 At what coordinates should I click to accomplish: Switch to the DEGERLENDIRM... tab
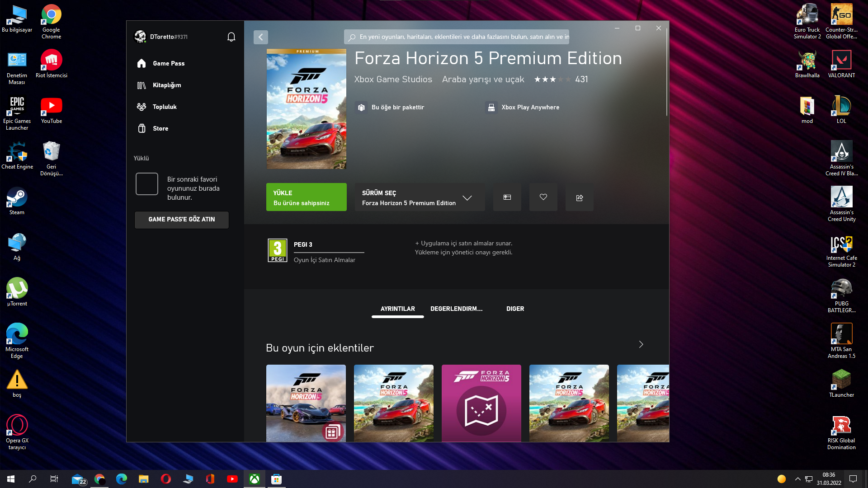pyautogui.click(x=457, y=309)
